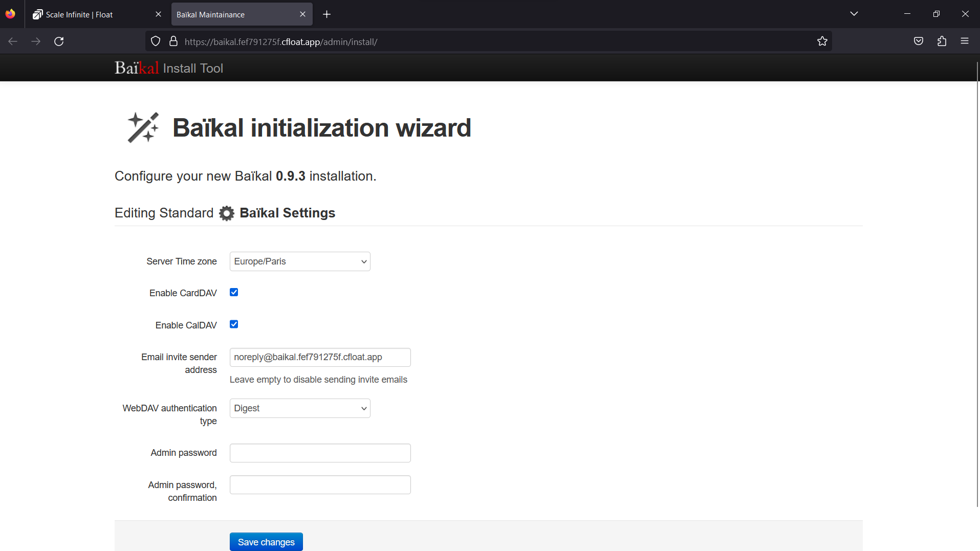This screenshot has height=551, width=980.
Task: Click Firefox logo icon in title bar
Action: click(11, 14)
